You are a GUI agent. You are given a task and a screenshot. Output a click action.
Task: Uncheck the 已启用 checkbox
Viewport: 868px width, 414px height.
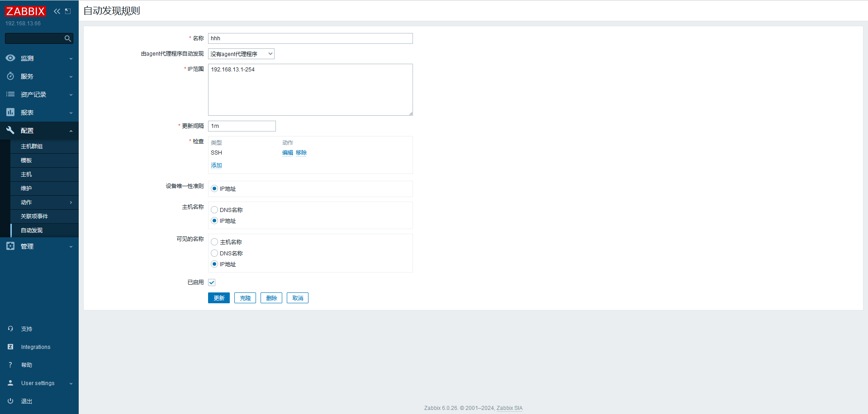coord(212,282)
